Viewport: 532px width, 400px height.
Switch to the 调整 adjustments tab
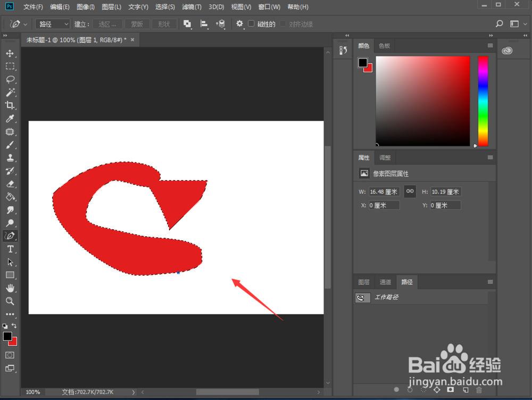coord(385,158)
